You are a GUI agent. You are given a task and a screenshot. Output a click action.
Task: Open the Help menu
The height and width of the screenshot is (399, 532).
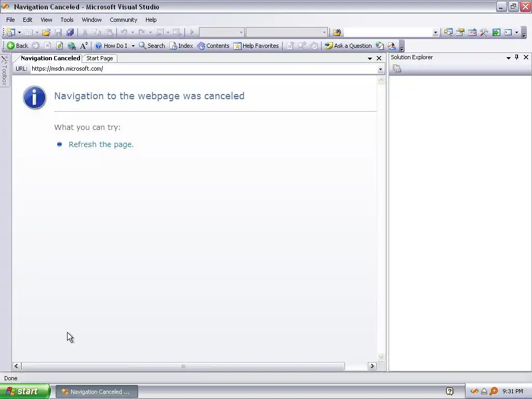coord(151,20)
